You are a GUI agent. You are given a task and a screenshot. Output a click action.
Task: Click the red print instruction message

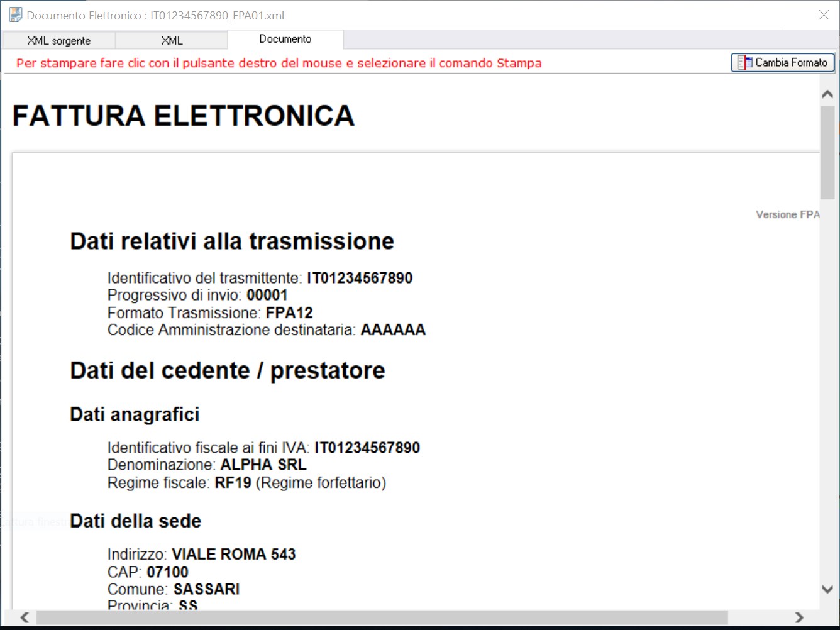279,63
